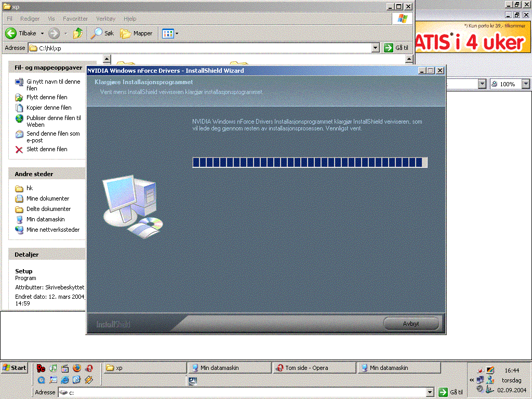Open the 100% zoom dropdown in Opera
The image size is (532, 399).
pyautogui.click(x=526, y=84)
